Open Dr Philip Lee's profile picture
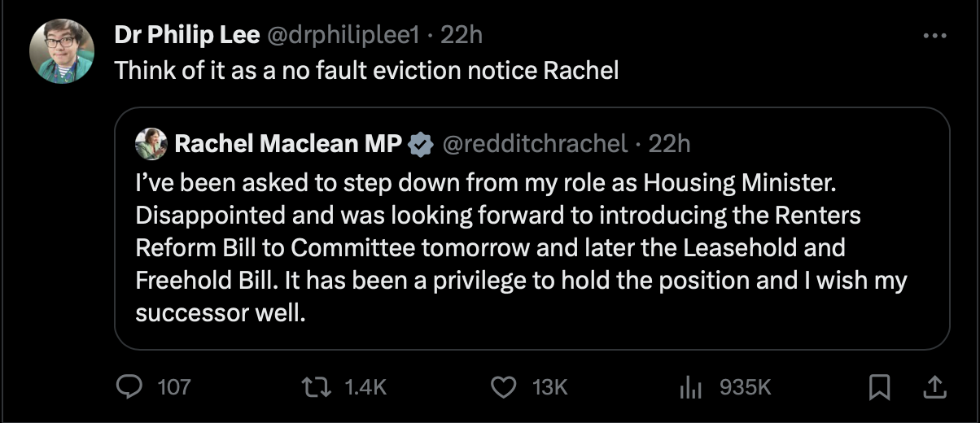 [62, 50]
